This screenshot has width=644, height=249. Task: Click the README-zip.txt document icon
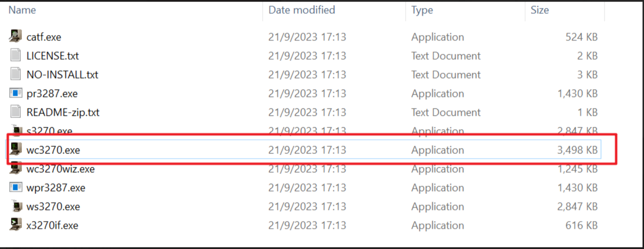click(x=15, y=112)
